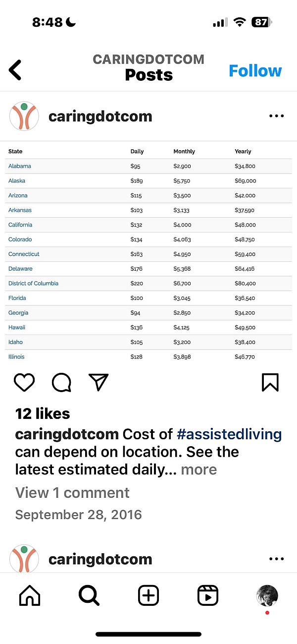Open caringdotcom username in post header

coord(100,117)
